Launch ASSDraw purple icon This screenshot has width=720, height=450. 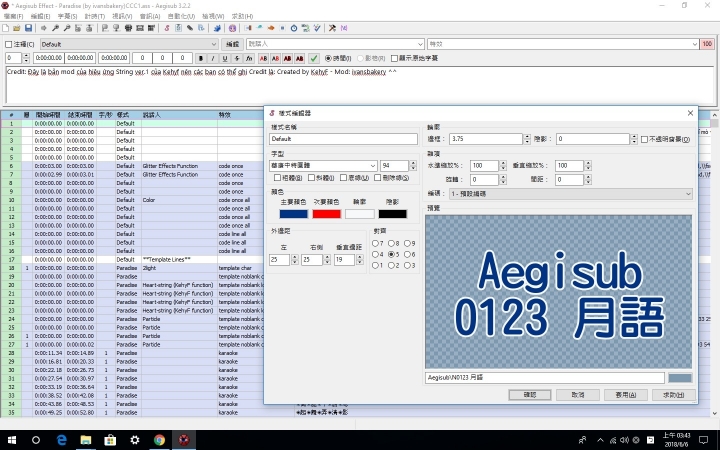[232, 28]
